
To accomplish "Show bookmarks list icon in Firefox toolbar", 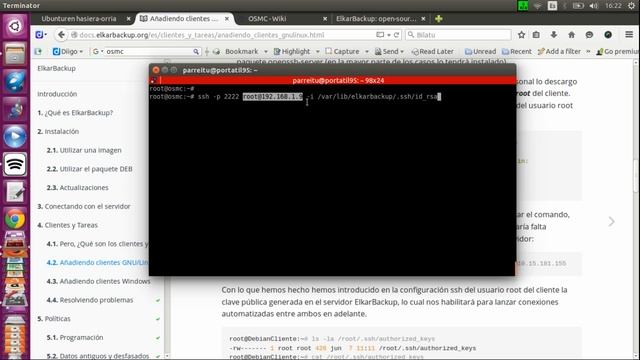I will (536, 35).
